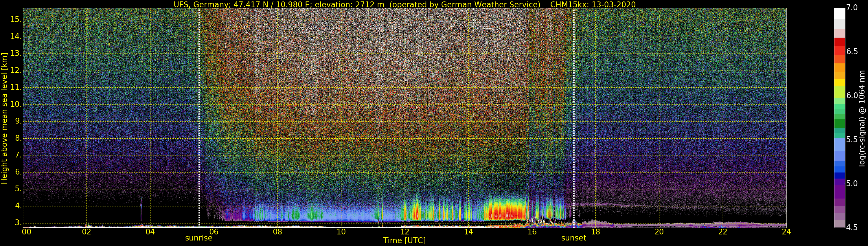Click the "Height above mean sea level" axis title

point(4,118)
